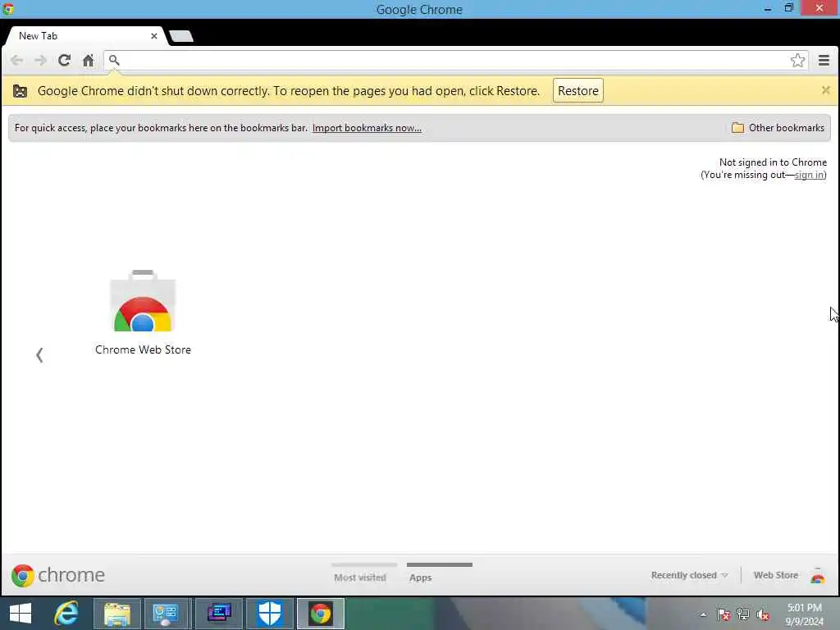
Task: Click the Web Store bag icon at bottom
Action: pyautogui.click(x=818, y=575)
